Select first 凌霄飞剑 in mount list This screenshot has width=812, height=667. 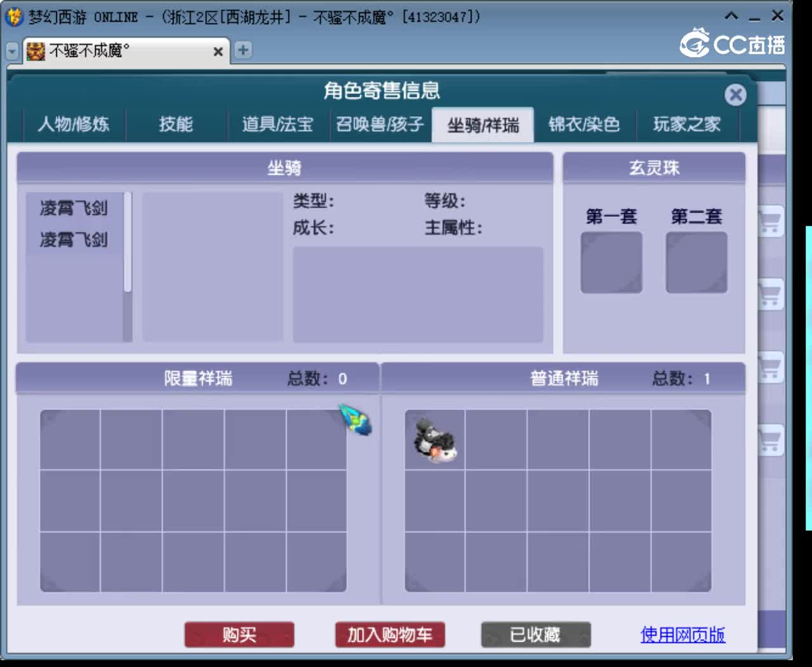[x=74, y=208]
